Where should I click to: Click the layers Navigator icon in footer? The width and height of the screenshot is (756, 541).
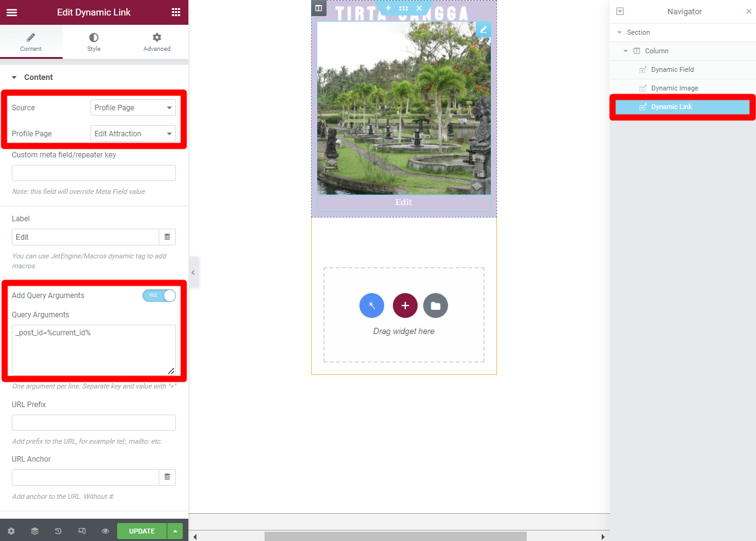pos(35,531)
